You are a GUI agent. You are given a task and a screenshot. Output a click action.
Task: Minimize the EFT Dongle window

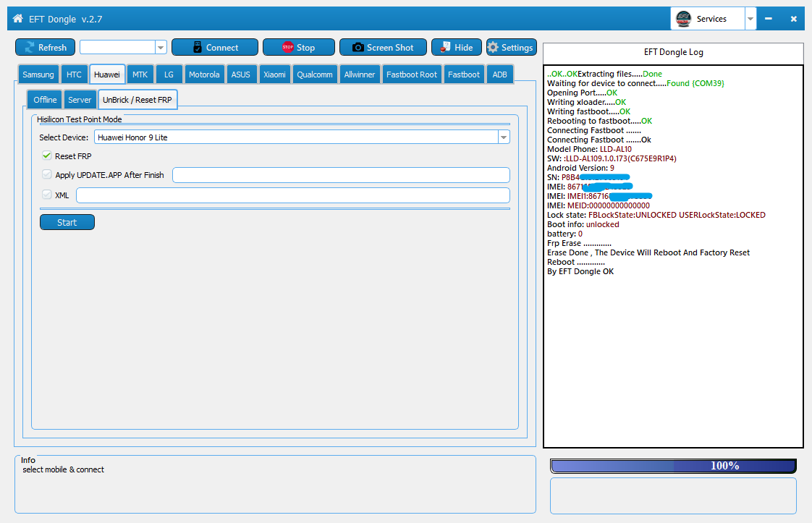(x=769, y=19)
